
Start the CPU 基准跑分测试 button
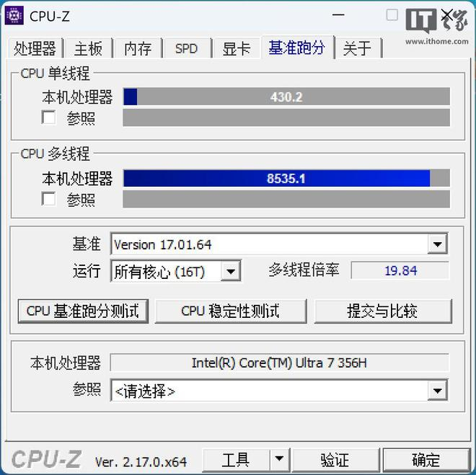coord(83,311)
